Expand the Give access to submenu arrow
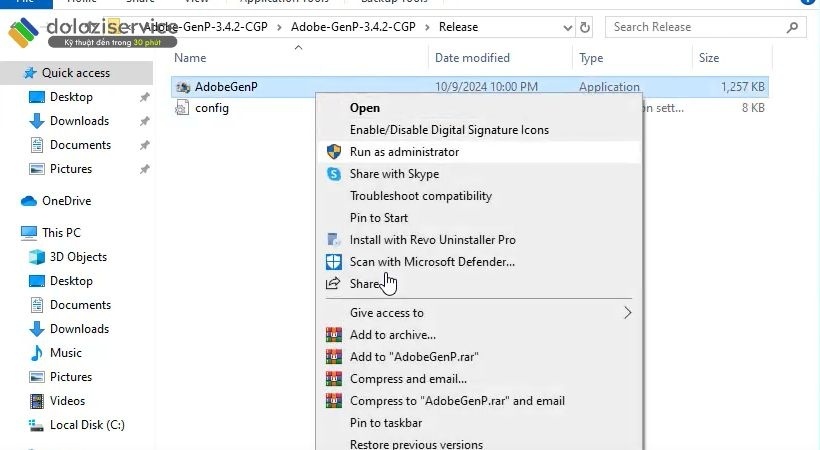This screenshot has height=450, width=820. click(x=628, y=313)
